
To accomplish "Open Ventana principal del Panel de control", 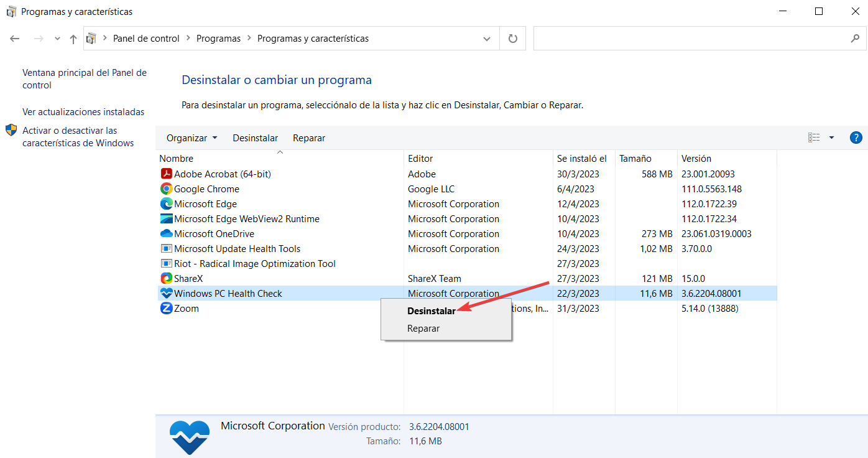I will point(85,79).
